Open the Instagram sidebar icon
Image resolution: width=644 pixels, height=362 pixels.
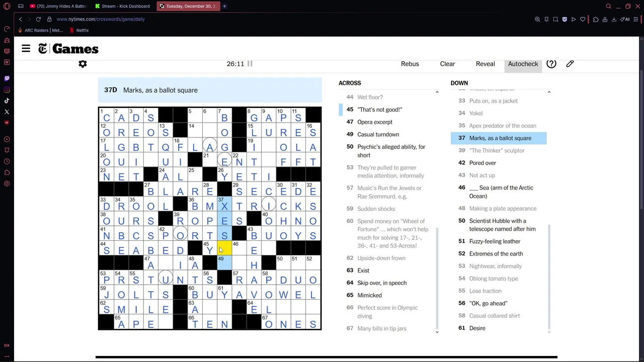click(7, 90)
